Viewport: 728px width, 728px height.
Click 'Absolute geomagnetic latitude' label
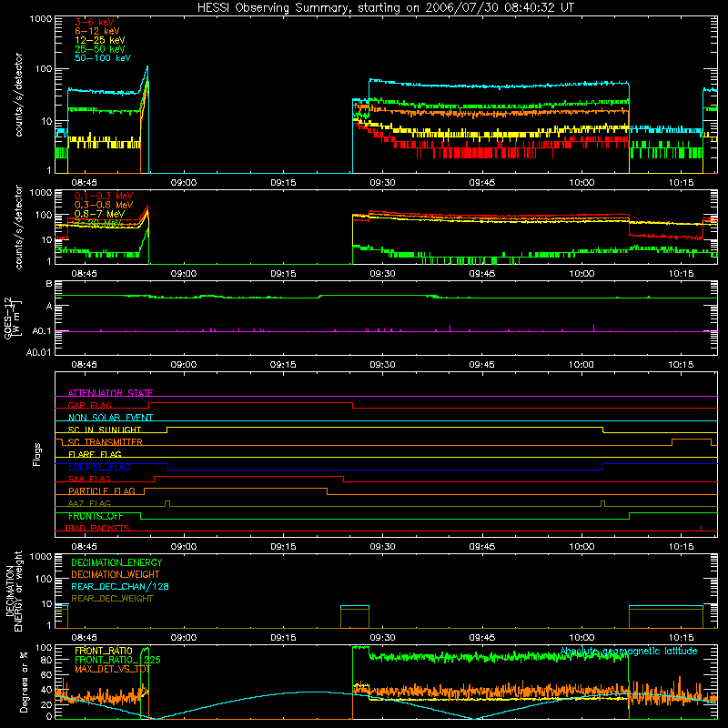pos(629,652)
